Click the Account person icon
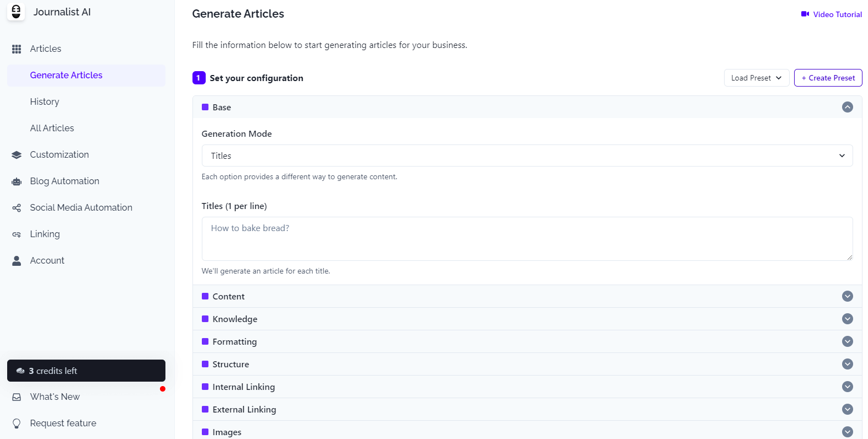 click(17, 261)
